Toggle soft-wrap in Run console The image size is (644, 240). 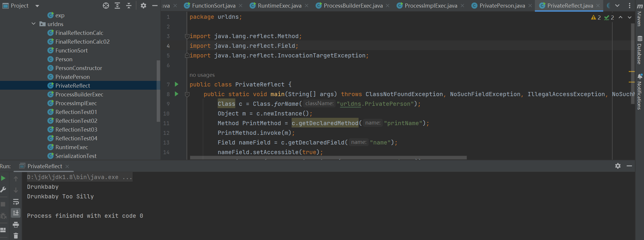point(16,202)
